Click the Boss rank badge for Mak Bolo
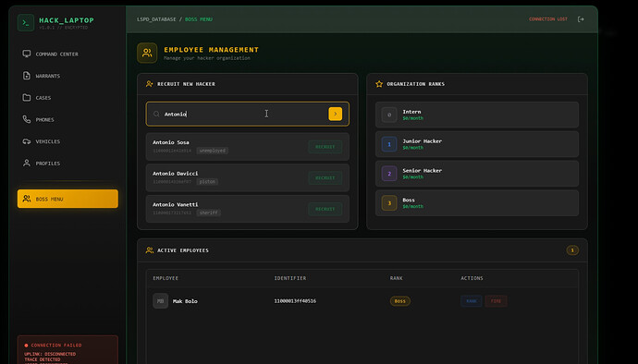 400,301
